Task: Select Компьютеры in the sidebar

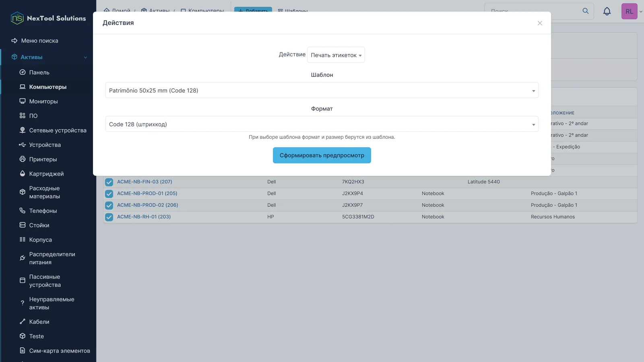Action: click(48, 87)
